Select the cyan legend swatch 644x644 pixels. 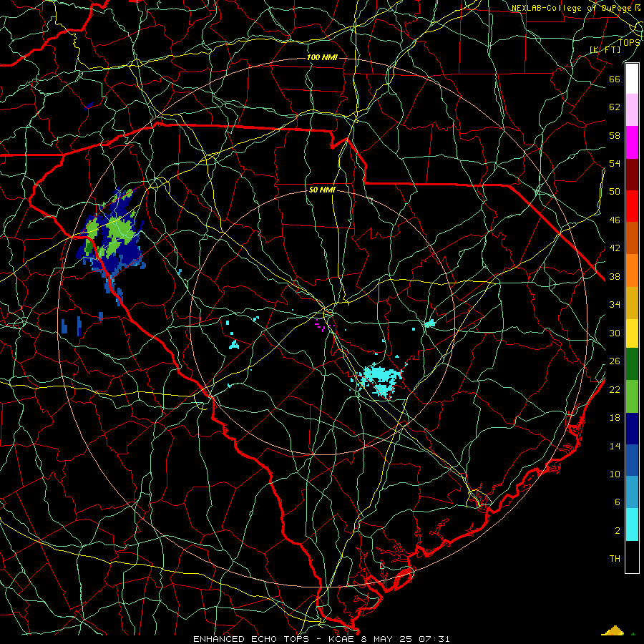tap(632, 525)
